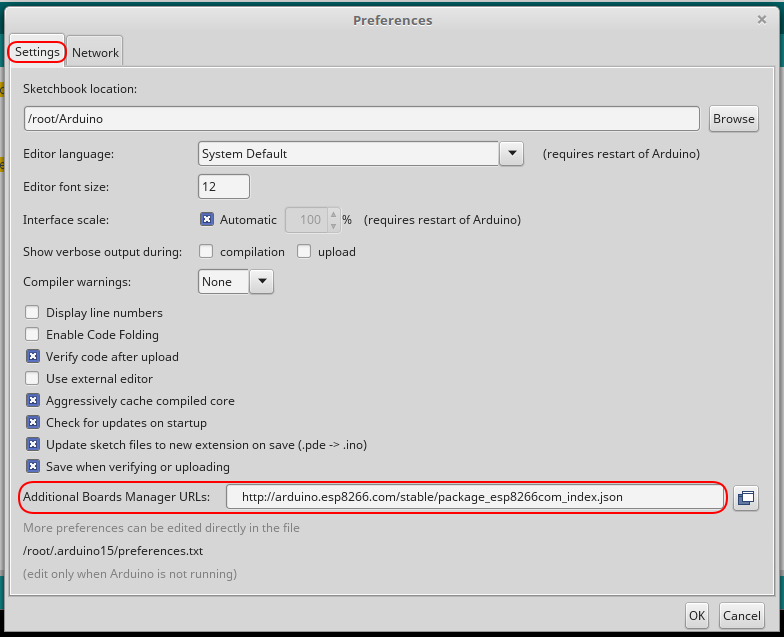
Task: Switch to the Network tab
Action: [95, 52]
